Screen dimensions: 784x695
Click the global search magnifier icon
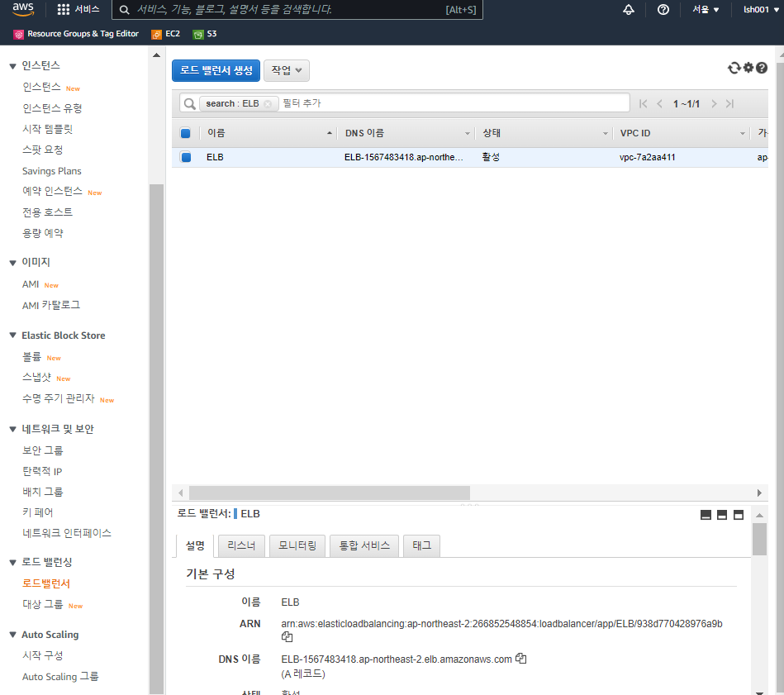point(125,9)
